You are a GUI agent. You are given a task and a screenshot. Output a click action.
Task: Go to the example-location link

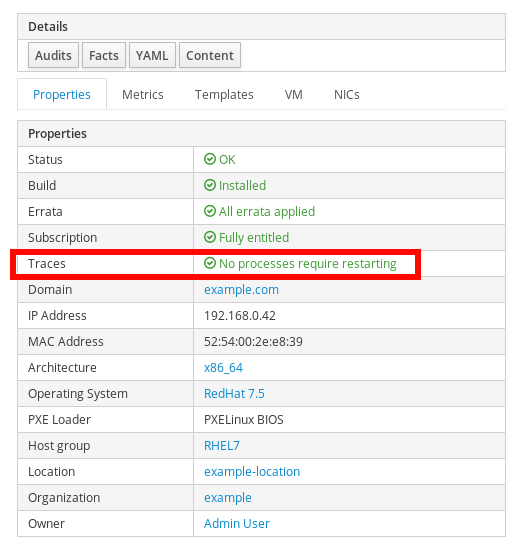coord(252,471)
